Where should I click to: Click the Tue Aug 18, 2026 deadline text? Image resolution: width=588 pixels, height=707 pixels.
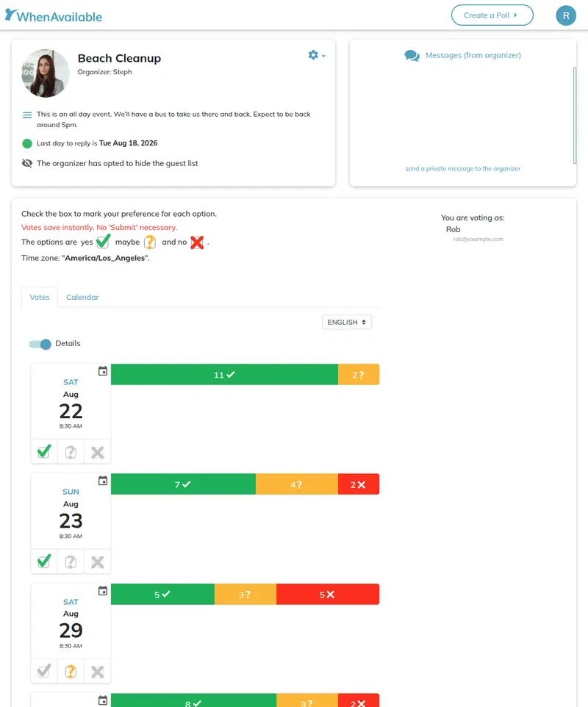(128, 143)
